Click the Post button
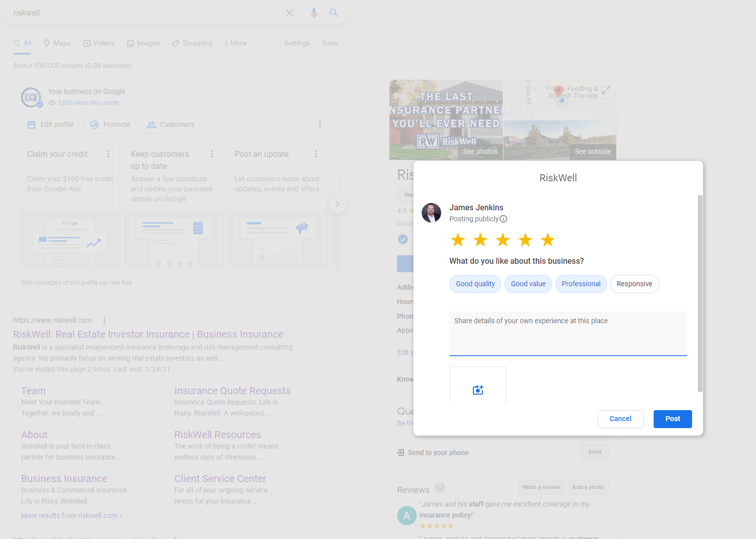Viewport: 756px width, 539px height. pyautogui.click(x=673, y=419)
